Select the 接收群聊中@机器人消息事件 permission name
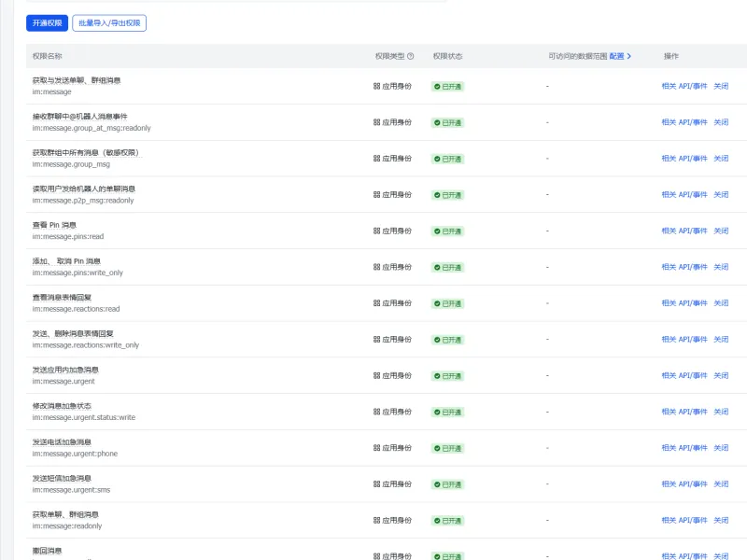The image size is (747, 560). tap(87, 117)
